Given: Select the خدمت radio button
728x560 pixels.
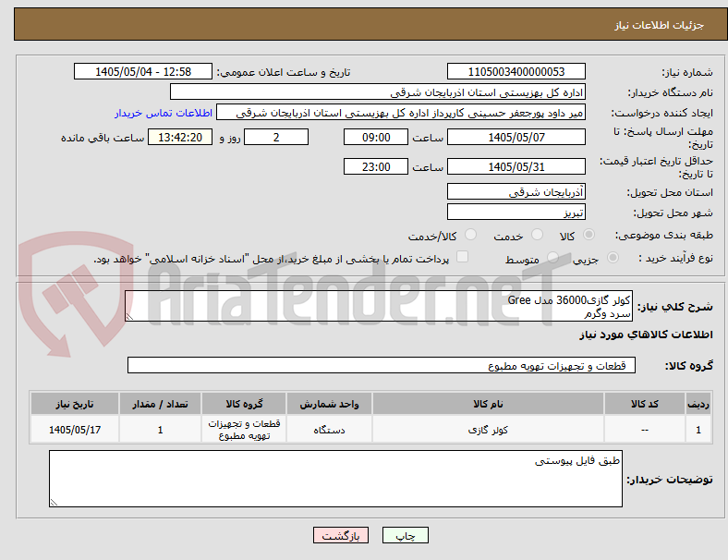Looking at the screenshot, I should click(x=537, y=235).
